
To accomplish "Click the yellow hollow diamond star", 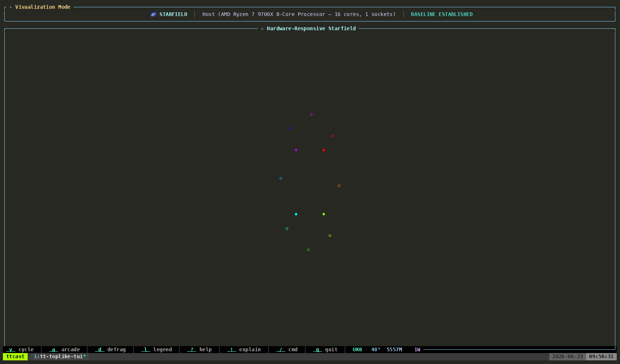I will pyautogui.click(x=330, y=236).
